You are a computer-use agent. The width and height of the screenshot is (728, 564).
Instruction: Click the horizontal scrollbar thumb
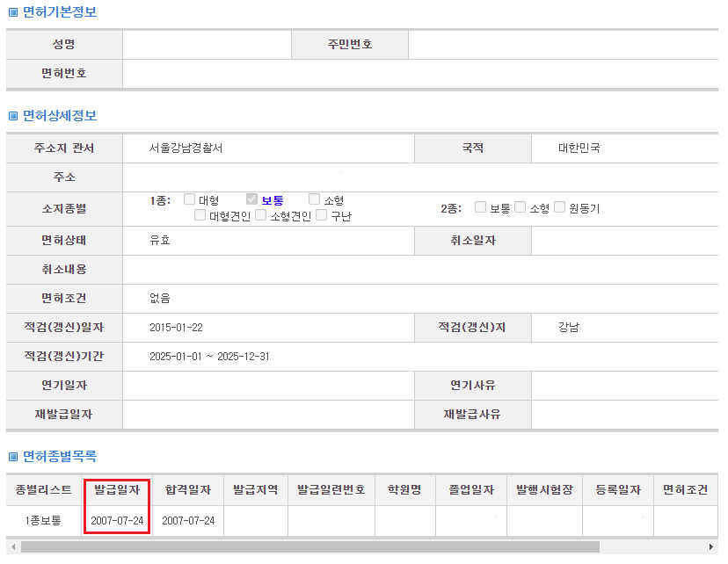tap(310, 546)
